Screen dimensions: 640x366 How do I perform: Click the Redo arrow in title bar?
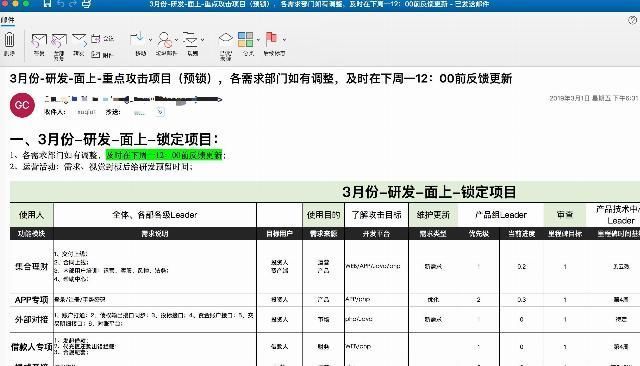pyautogui.click(x=73, y=4)
